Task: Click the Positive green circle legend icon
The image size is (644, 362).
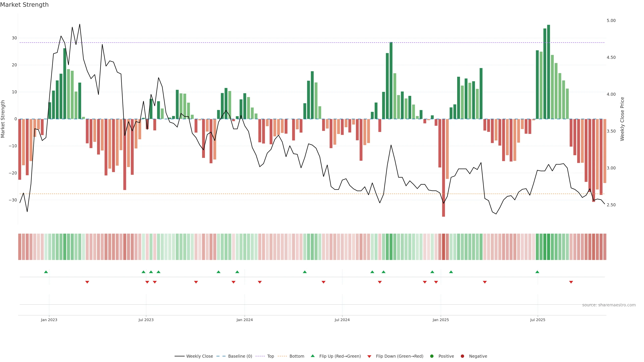Action: pos(432,356)
